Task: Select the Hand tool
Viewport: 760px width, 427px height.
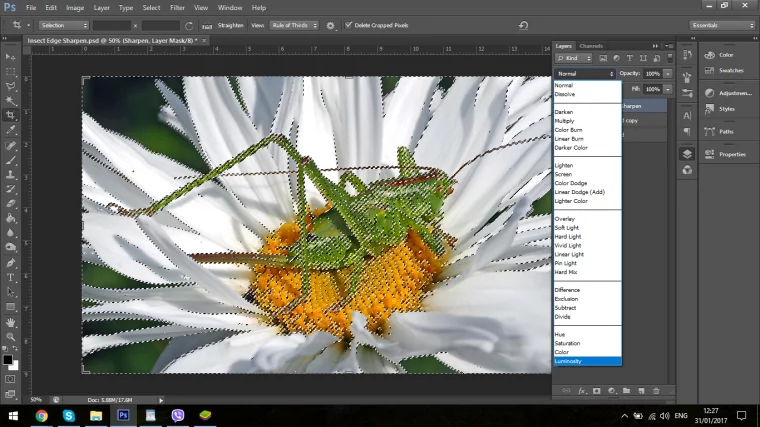Action: tap(10, 322)
